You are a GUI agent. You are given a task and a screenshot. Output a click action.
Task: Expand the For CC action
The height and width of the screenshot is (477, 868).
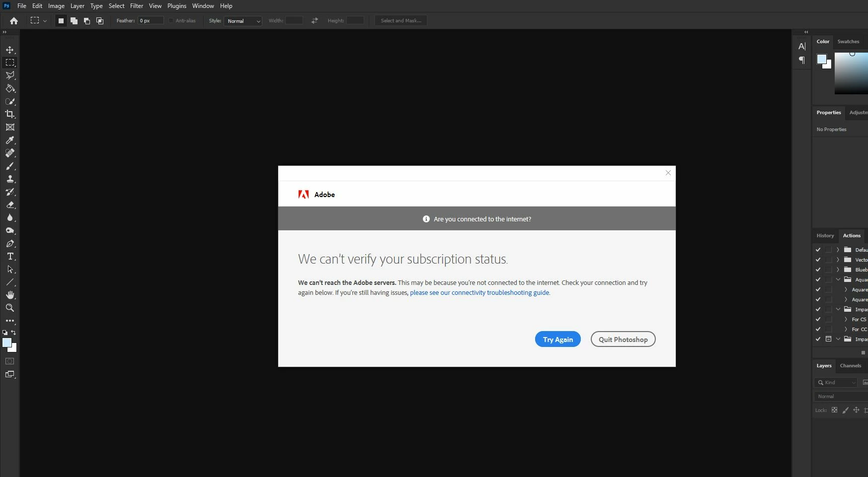click(x=846, y=329)
